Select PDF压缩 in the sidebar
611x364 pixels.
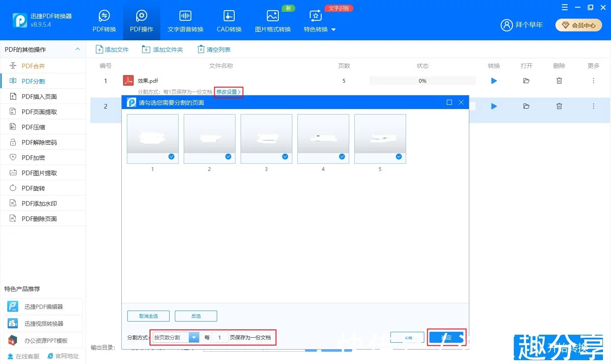43,127
